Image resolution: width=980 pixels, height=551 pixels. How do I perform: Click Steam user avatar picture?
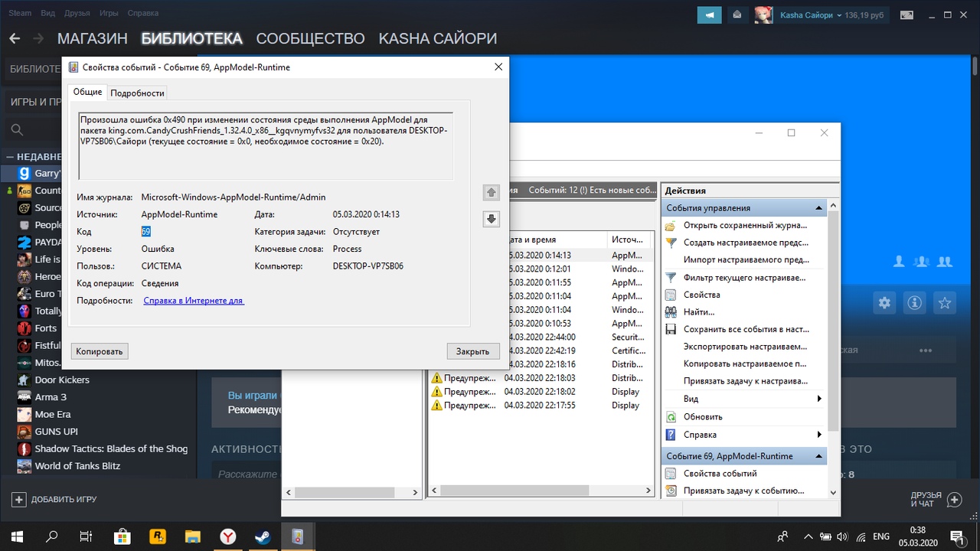coord(763,15)
